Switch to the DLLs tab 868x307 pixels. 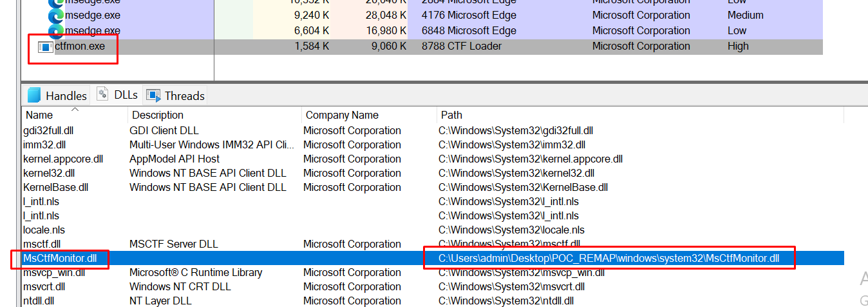(117, 95)
